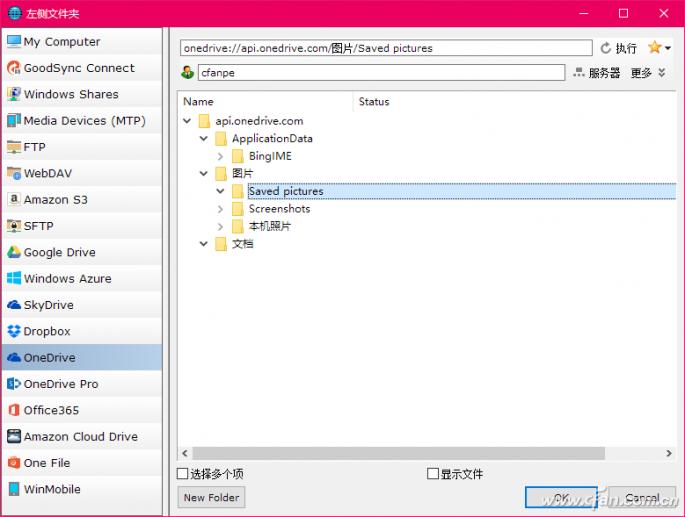This screenshot has height=517, width=685.
Task: Click the Google Drive triangle icon
Action: click(14, 252)
